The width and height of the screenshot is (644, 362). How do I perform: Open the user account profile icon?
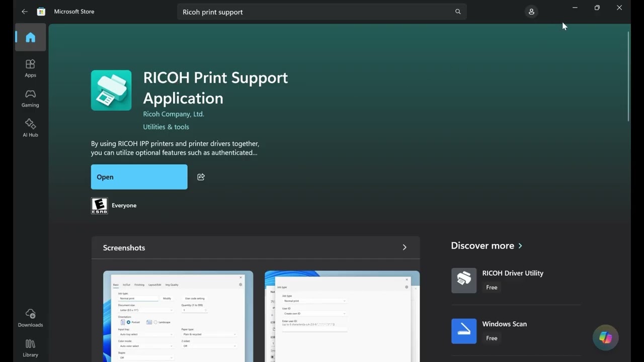click(531, 12)
